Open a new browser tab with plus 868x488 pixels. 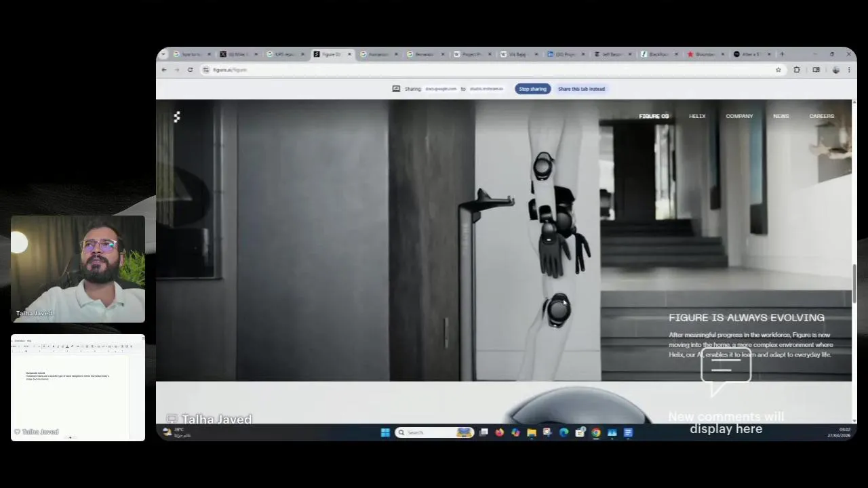(x=782, y=54)
